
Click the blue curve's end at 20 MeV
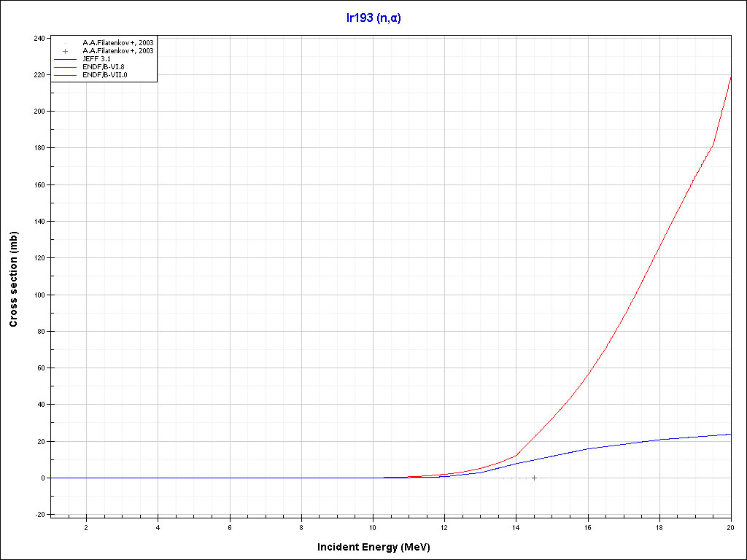730,434
